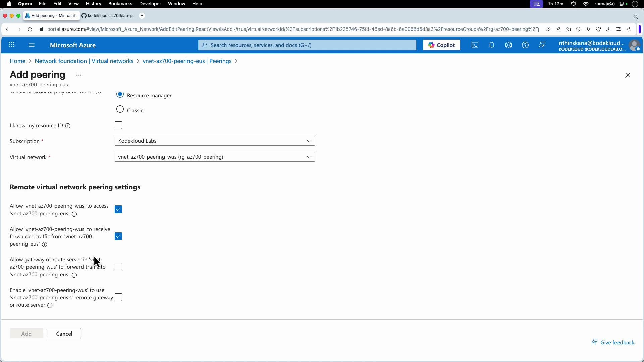The height and width of the screenshot is (362, 644).
Task: Open the Azure feedback icon in header
Action: (542, 45)
